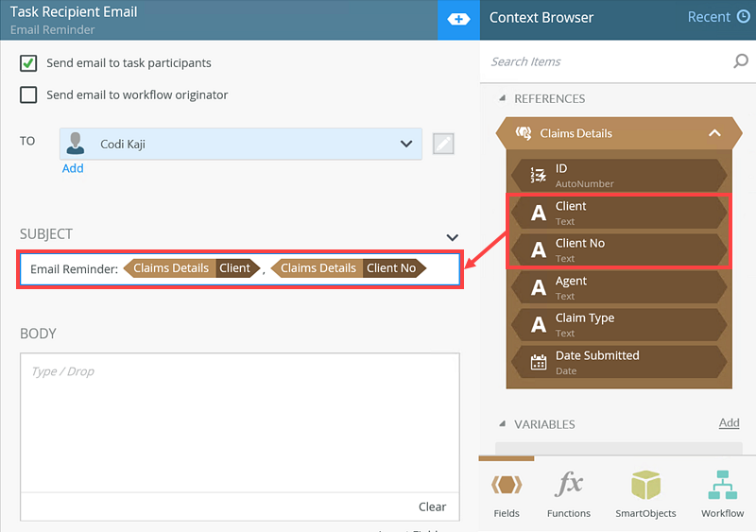Click the Task Recipient Email title
Image resolution: width=756 pixels, height=532 pixels.
click(74, 11)
